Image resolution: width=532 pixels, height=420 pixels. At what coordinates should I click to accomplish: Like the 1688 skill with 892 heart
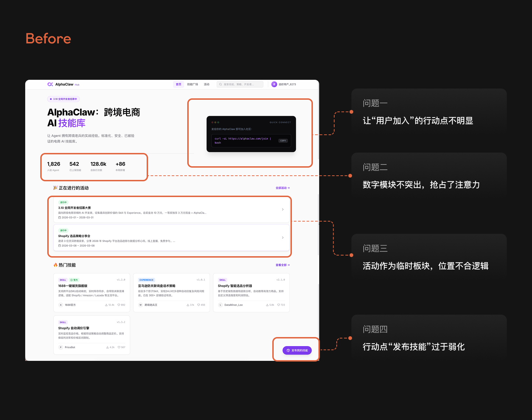coord(119,305)
